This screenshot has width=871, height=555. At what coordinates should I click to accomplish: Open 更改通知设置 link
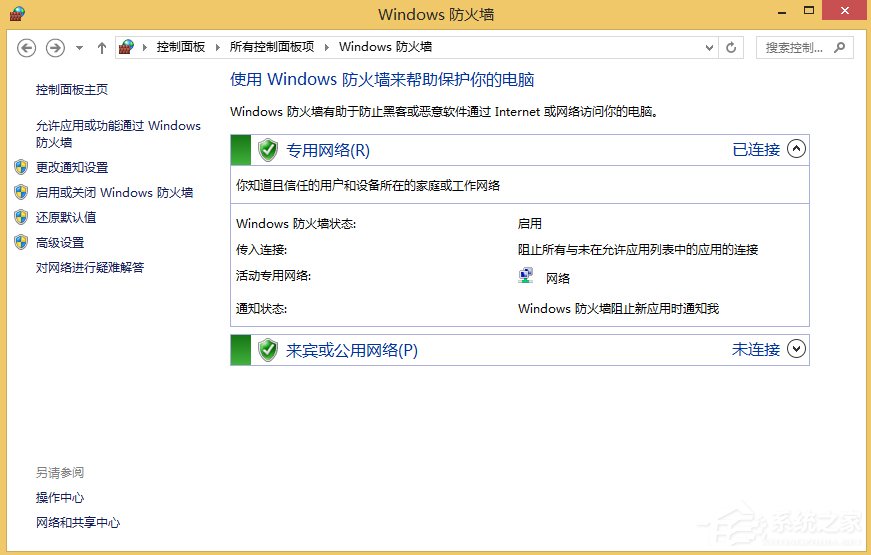click(72, 167)
